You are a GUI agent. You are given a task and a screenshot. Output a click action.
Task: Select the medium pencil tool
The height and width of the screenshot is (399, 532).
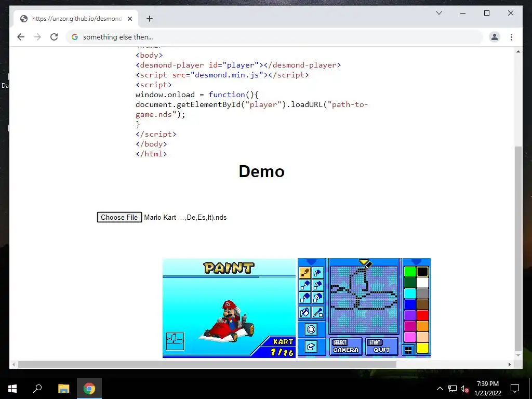[304, 285]
